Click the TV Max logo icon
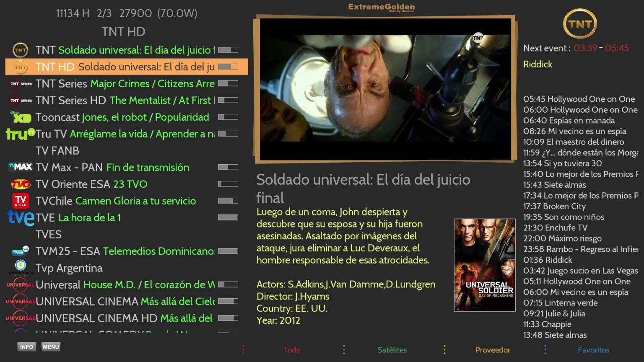Viewport: 644px width, 362px height. tap(21, 167)
